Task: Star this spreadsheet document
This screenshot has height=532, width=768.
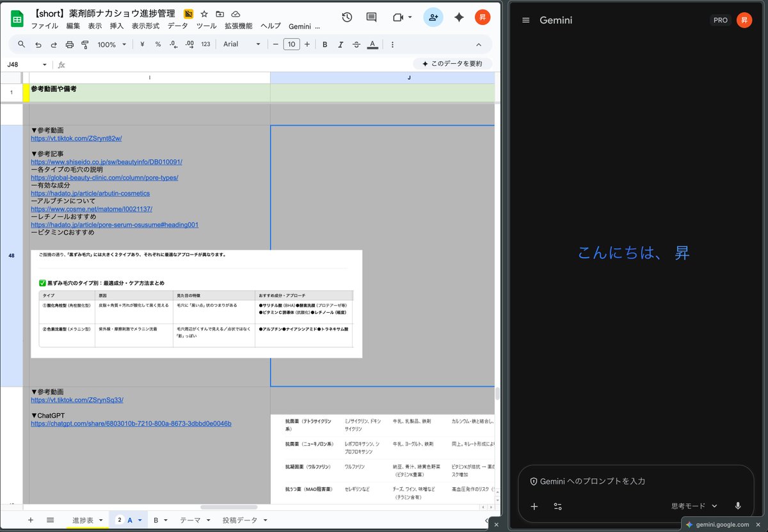Action: point(204,14)
